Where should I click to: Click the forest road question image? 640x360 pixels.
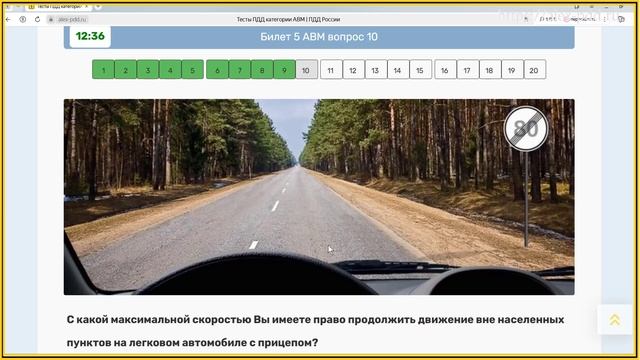(x=319, y=197)
